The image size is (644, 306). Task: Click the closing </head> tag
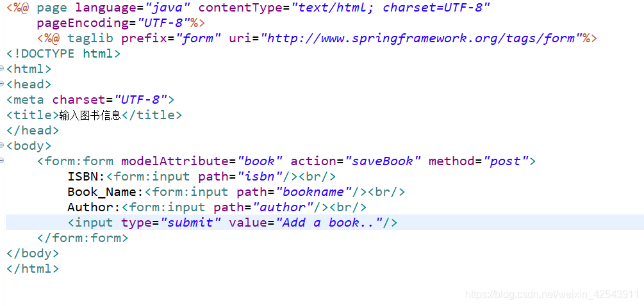[x=33, y=131]
